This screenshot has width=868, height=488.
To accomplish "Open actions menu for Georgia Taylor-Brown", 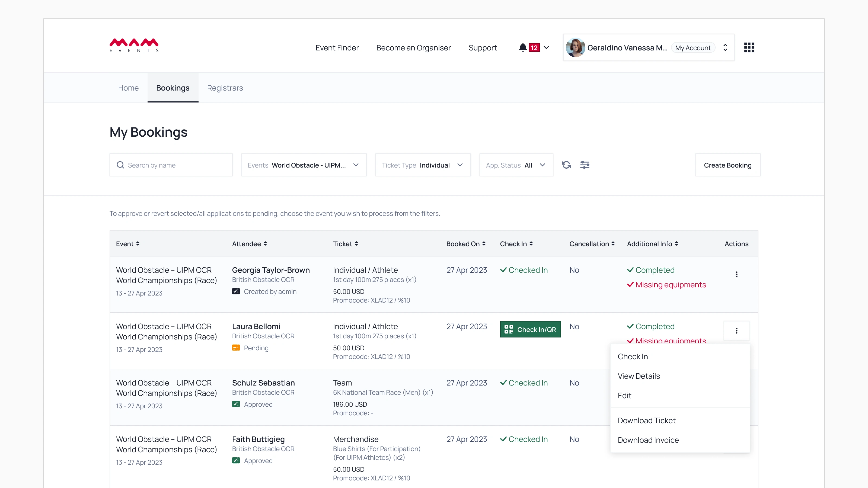I will point(737,274).
